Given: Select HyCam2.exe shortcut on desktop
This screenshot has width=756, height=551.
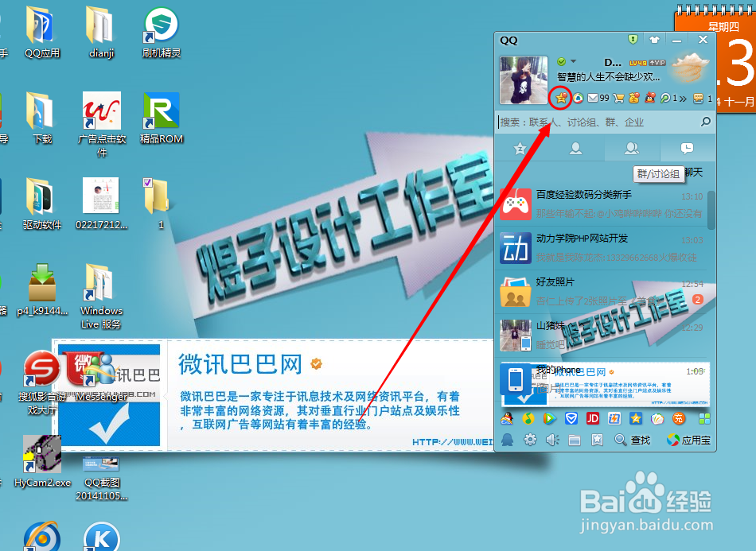Looking at the screenshot, I should (42, 461).
